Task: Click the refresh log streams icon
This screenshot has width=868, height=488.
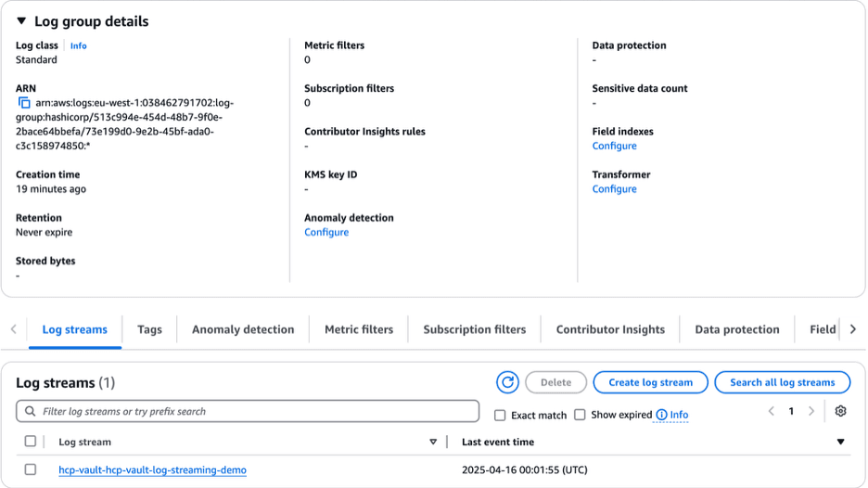Action: point(507,382)
